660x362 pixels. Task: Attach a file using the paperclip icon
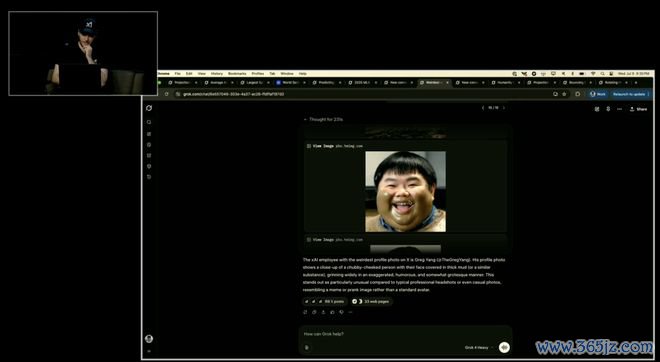click(307, 347)
